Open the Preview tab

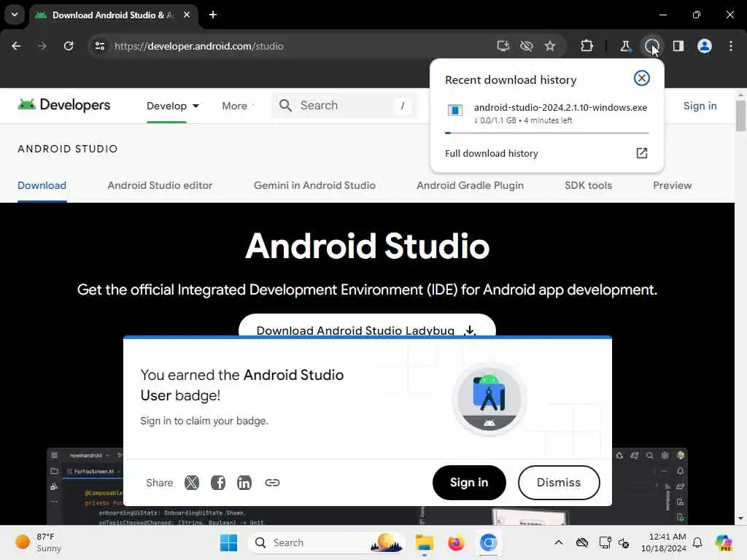pyautogui.click(x=672, y=185)
